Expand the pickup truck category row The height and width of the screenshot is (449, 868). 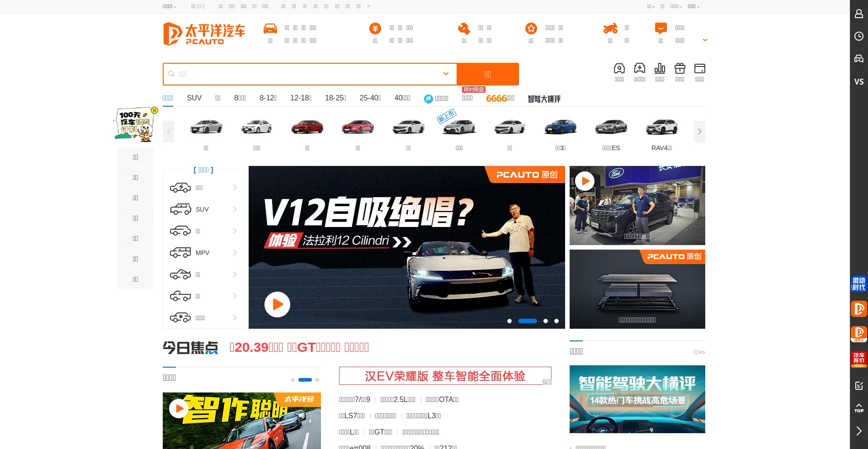pyautogui.click(x=203, y=296)
